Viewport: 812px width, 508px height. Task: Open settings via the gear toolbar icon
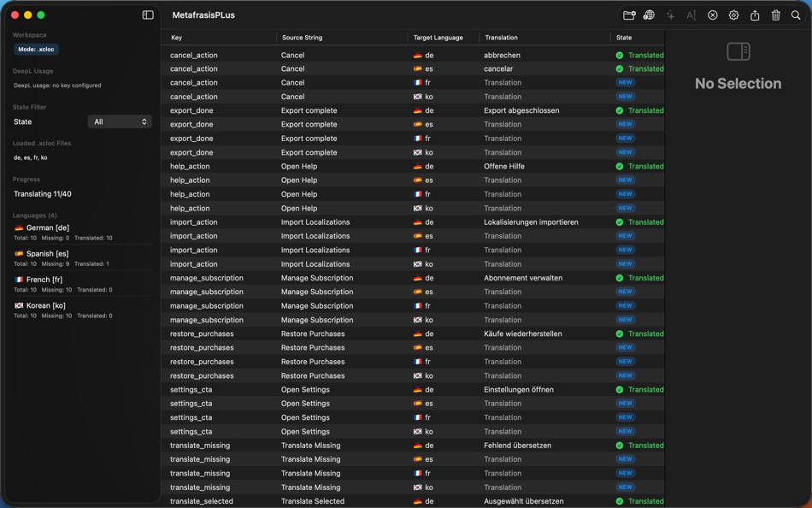click(x=734, y=15)
